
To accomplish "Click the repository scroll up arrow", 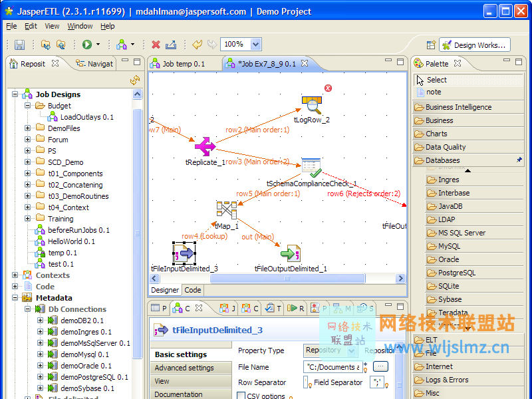I will tap(137, 94).
